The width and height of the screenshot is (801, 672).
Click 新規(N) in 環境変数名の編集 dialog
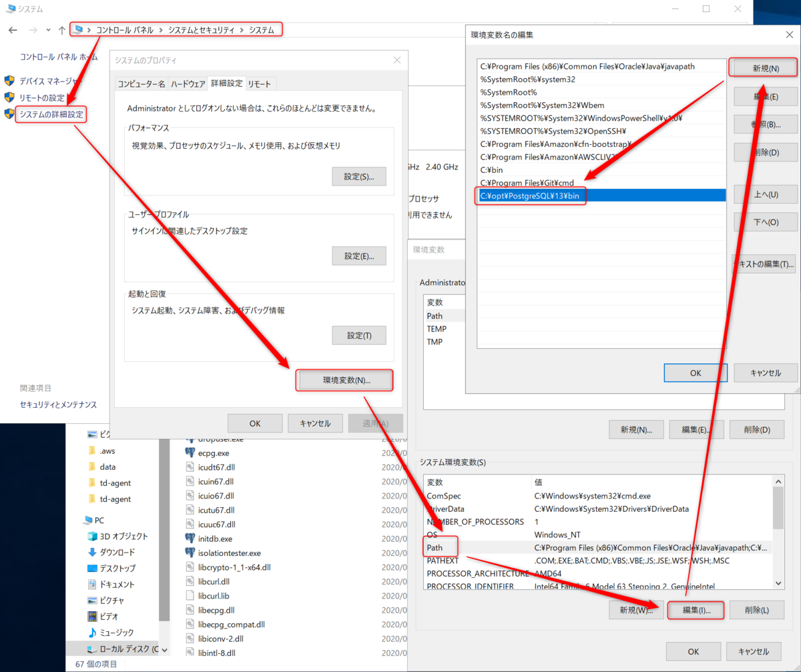766,68
